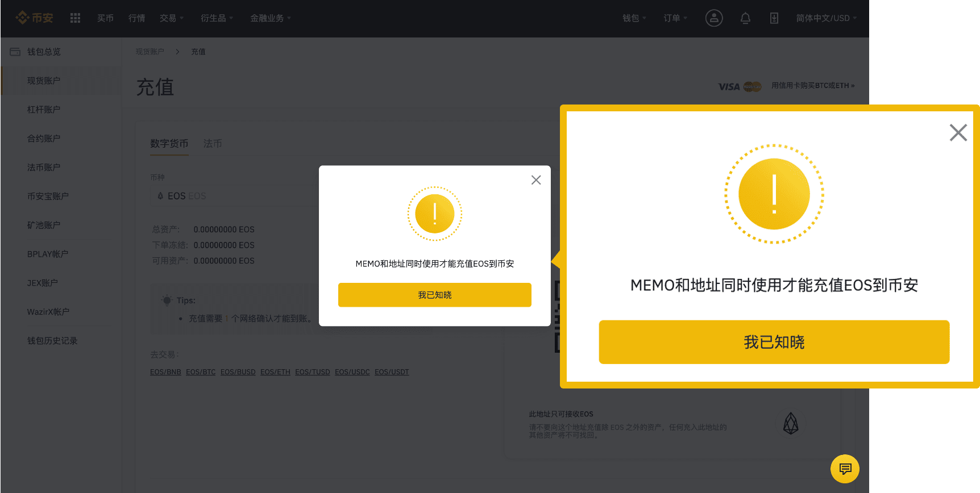Screen dimensions: 980x493
Task: Open the chat support bubble icon
Action: [845, 469]
